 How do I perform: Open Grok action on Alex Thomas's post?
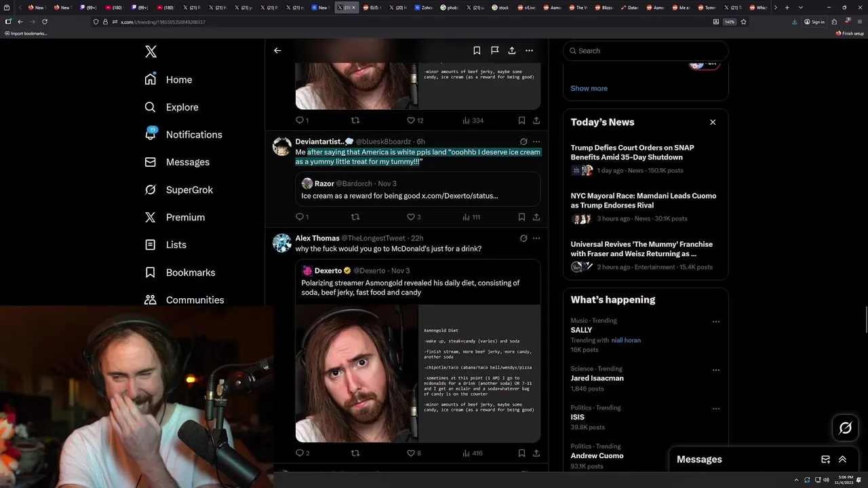pos(524,239)
